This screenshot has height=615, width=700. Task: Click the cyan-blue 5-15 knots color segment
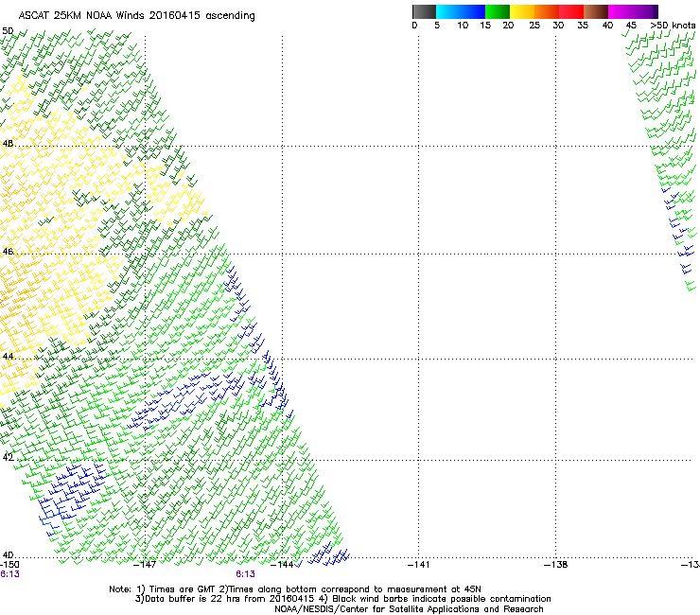pyautogui.click(x=461, y=11)
